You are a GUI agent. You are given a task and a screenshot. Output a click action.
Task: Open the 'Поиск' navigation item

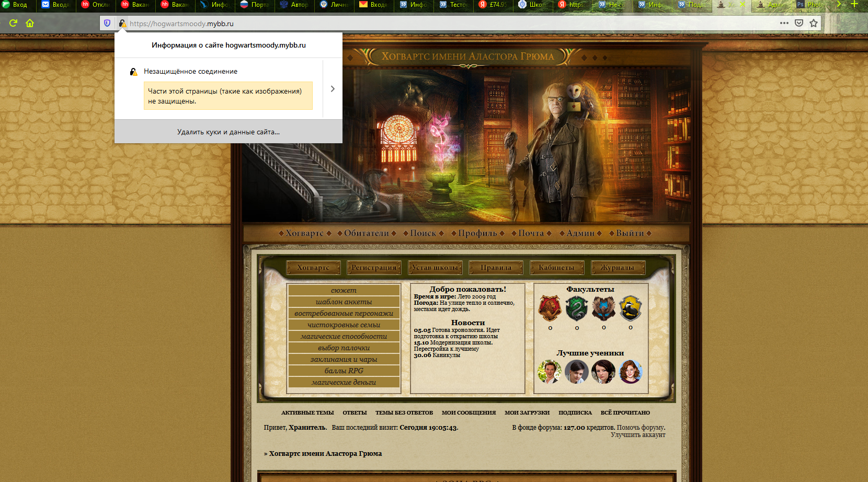point(423,233)
